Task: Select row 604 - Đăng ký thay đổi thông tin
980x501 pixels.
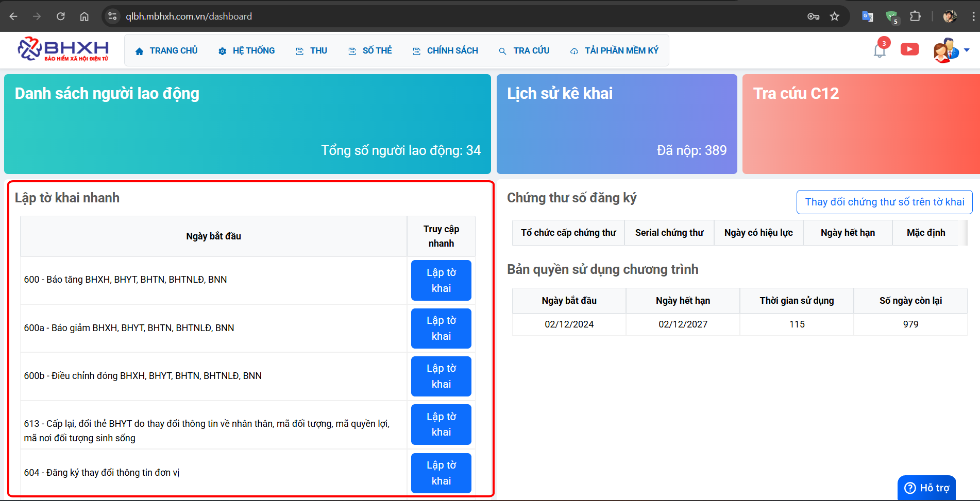Action: tap(102, 473)
